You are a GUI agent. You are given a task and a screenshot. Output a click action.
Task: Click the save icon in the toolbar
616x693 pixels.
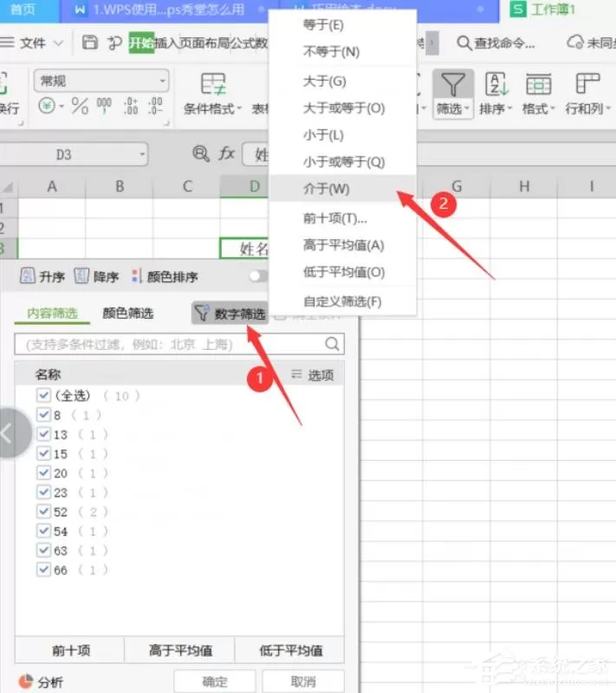click(90, 42)
